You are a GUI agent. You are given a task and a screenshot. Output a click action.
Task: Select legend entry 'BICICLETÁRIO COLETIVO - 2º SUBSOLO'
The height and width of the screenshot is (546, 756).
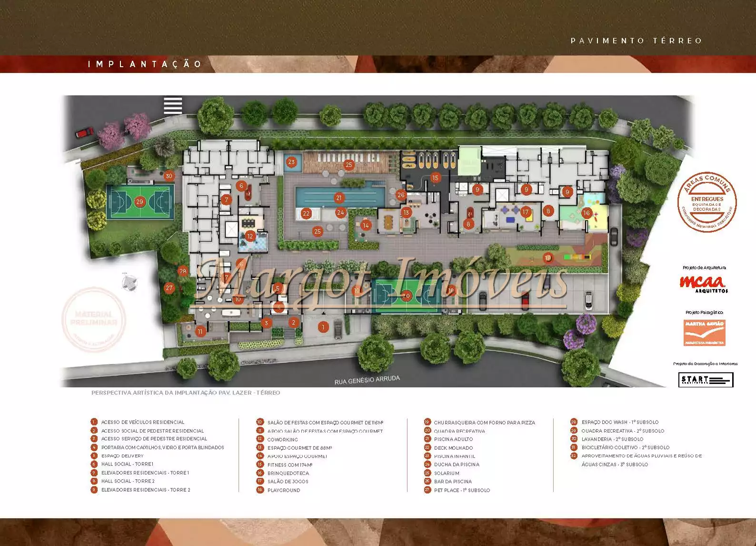(x=626, y=447)
